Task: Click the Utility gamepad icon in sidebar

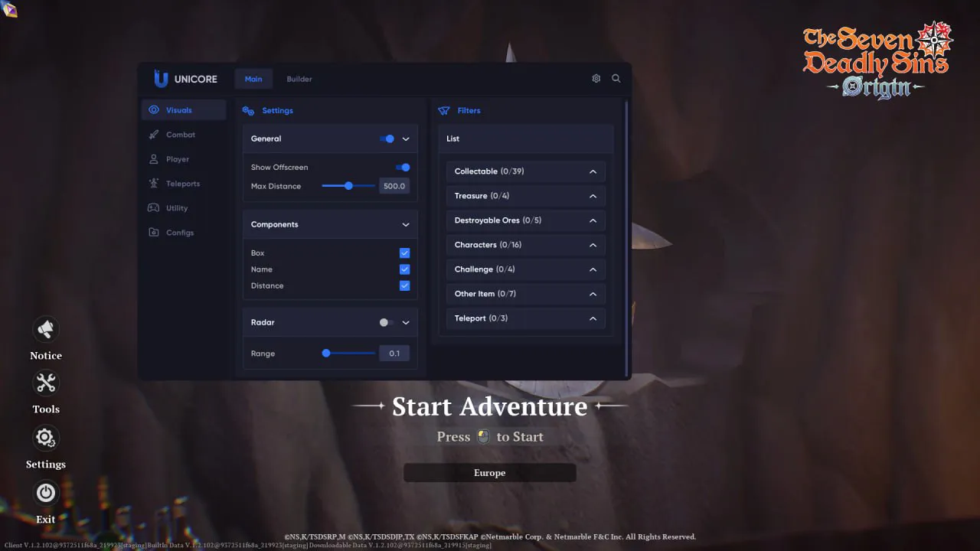Action: click(154, 208)
